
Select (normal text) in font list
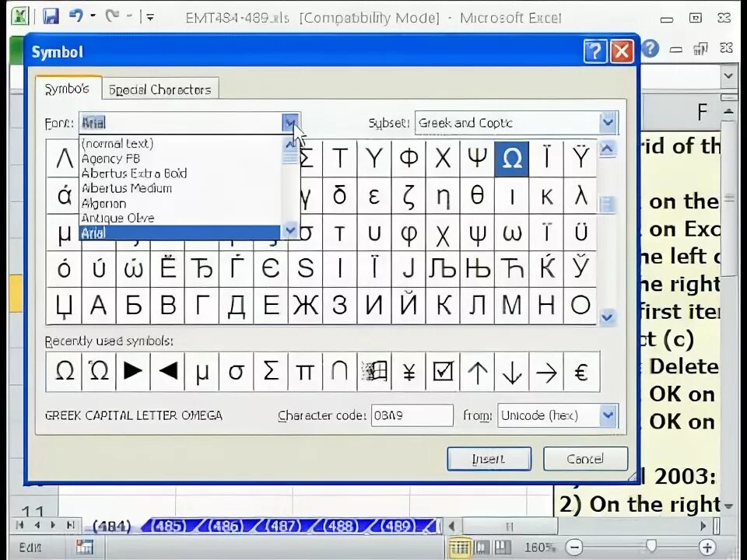(180, 143)
